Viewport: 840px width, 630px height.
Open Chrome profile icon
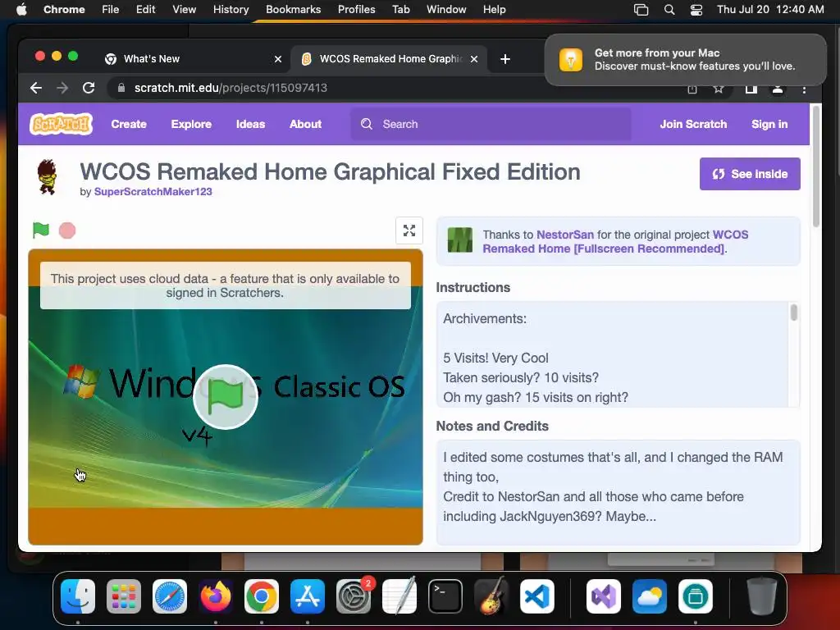(x=778, y=89)
